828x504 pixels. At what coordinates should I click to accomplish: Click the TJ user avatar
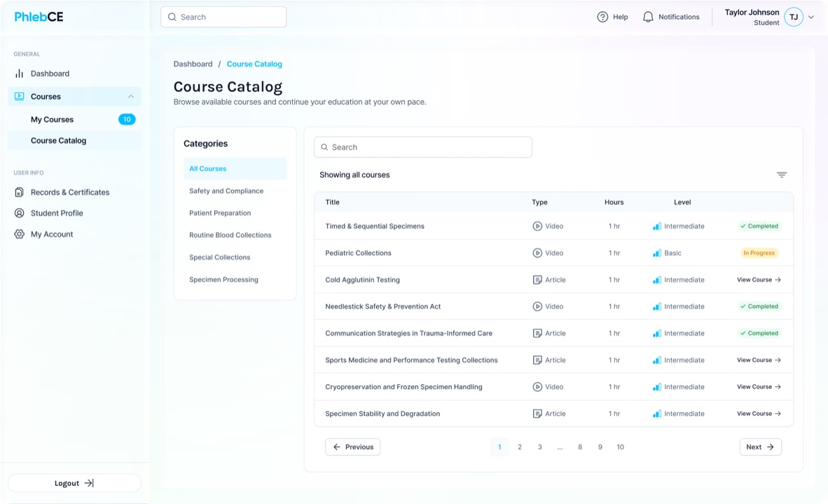(x=794, y=17)
